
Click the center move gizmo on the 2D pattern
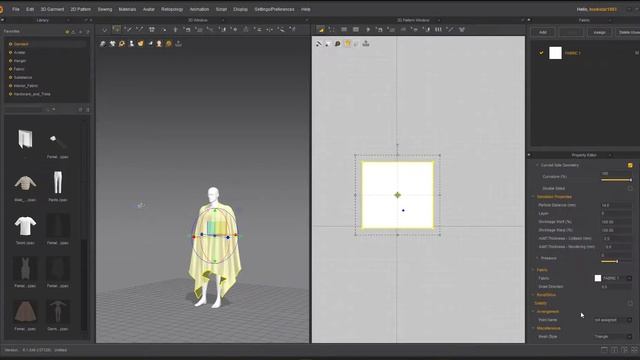coord(398,195)
